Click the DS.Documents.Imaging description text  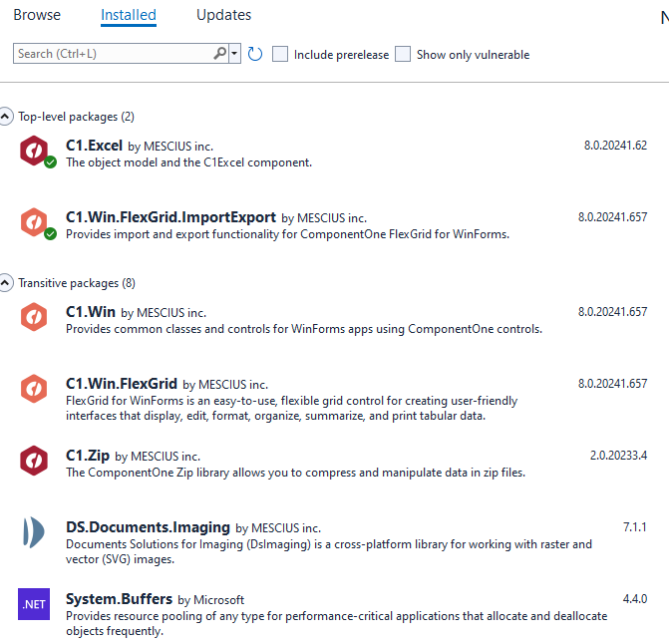(x=329, y=552)
